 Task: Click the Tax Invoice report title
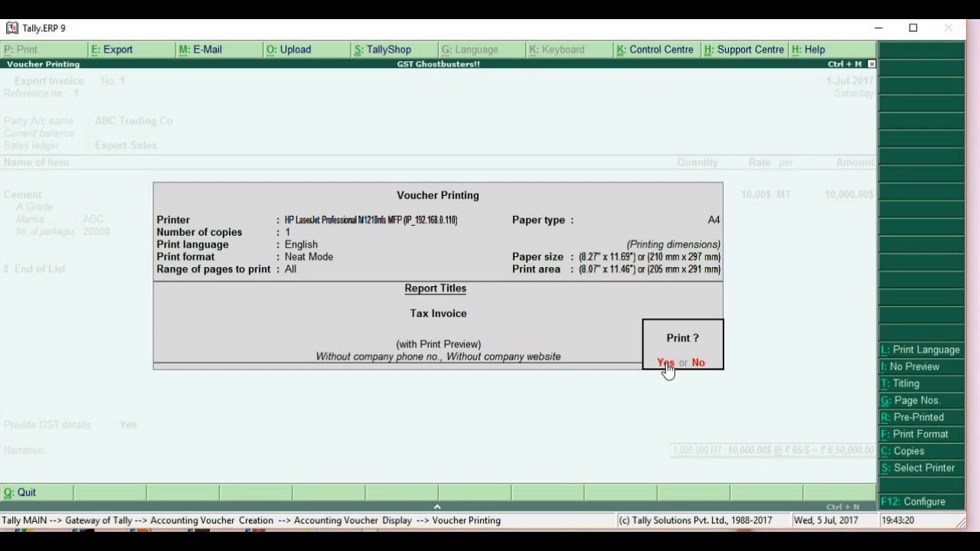tap(438, 314)
